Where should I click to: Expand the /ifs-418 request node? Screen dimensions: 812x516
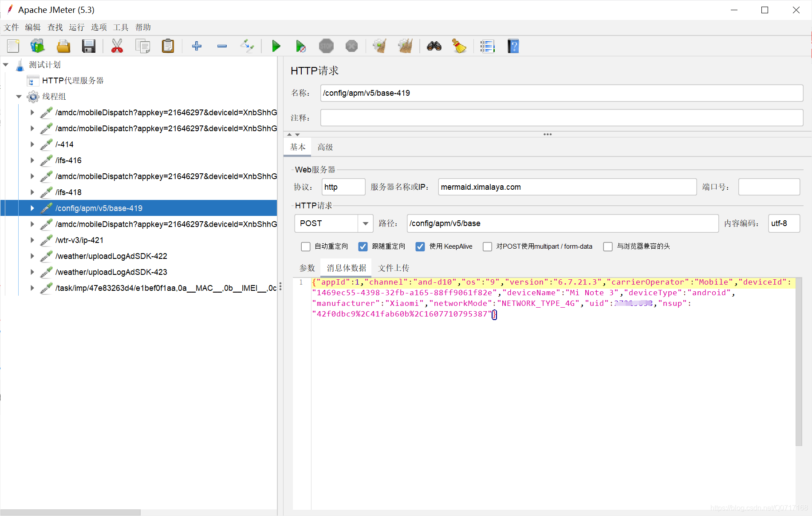coord(32,192)
